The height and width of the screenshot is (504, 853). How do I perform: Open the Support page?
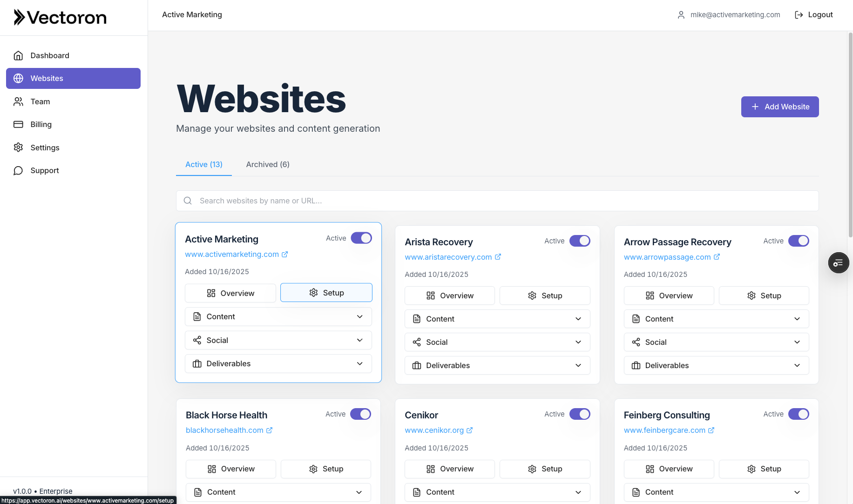tap(44, 170)
